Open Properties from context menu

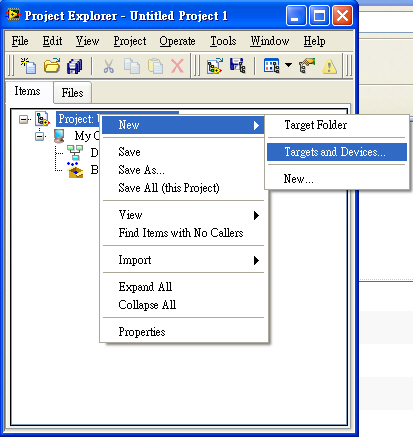[183, 332]
